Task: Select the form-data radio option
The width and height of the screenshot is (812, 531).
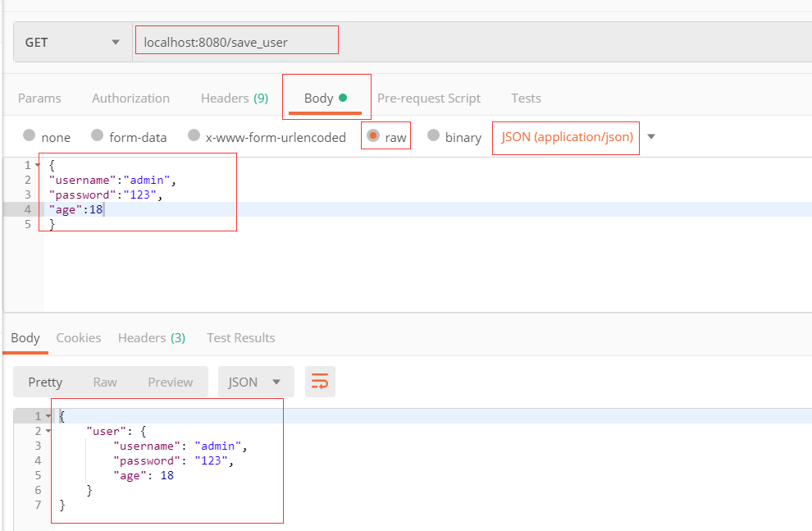Action: click(x=97, y=135)
